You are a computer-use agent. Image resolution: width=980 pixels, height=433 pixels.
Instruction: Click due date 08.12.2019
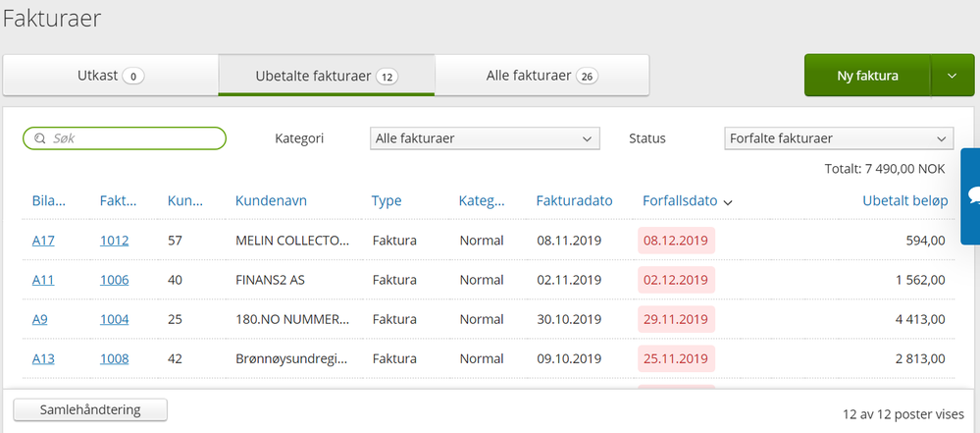coord(676,241)
